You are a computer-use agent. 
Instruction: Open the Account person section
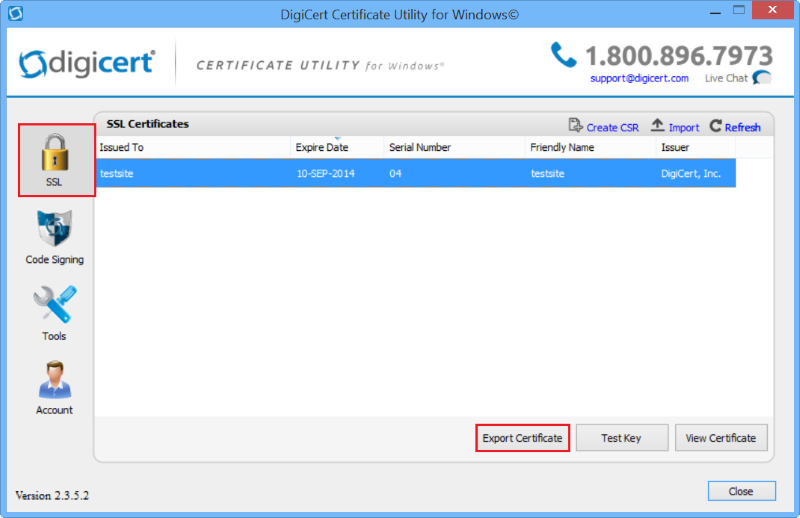pos(55,386)
